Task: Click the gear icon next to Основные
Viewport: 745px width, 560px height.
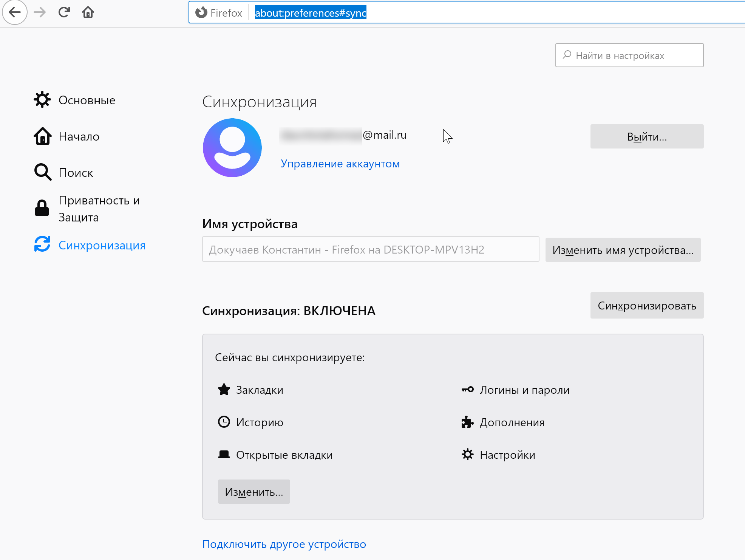Action: [x=42, y=100]
